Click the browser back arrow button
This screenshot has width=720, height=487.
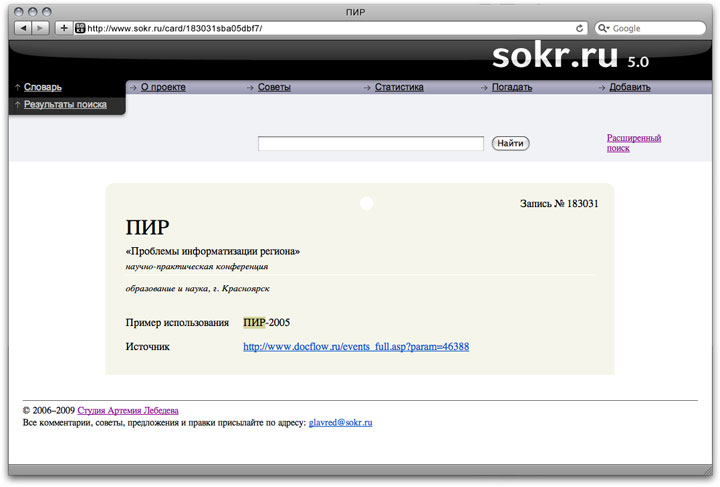[x=23, y=28]
